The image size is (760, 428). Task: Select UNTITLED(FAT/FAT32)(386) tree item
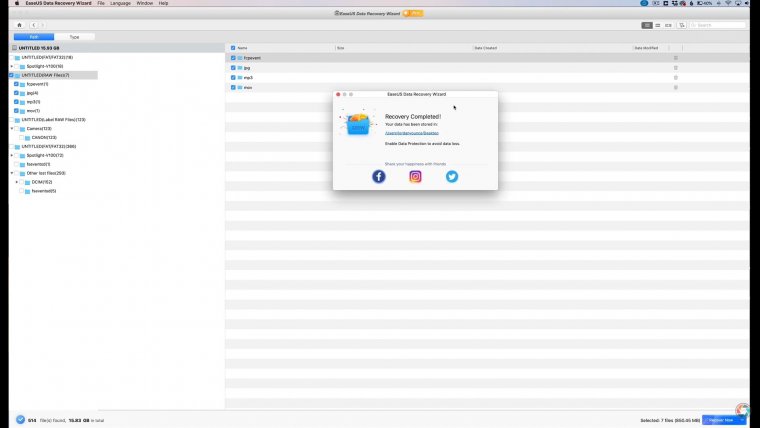(x=48, y=146)
